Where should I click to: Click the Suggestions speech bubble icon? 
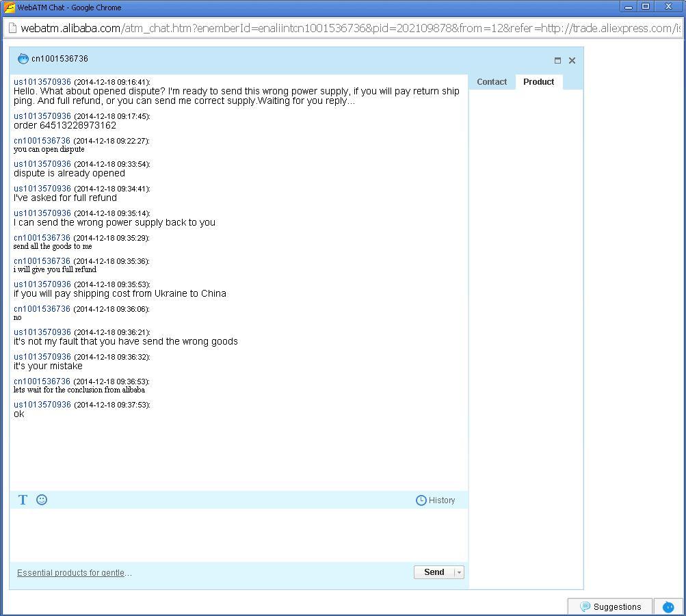tap(585, 607)
